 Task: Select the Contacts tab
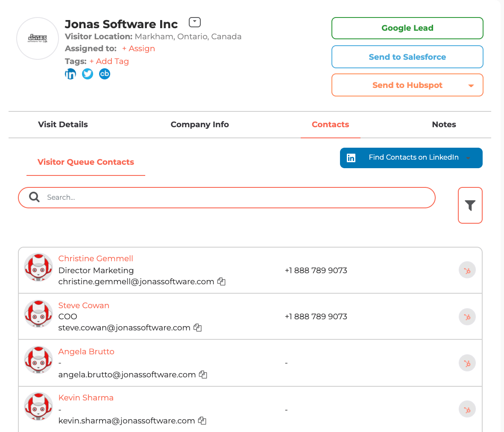(331, 125)
